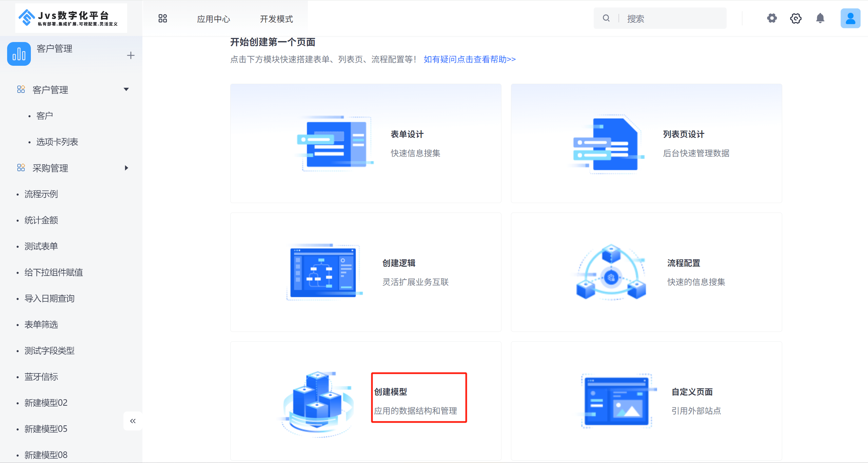Click the four-squares grid icon in top bar
The height and width of the screenshot is (463, 868).
coord(163,18)
